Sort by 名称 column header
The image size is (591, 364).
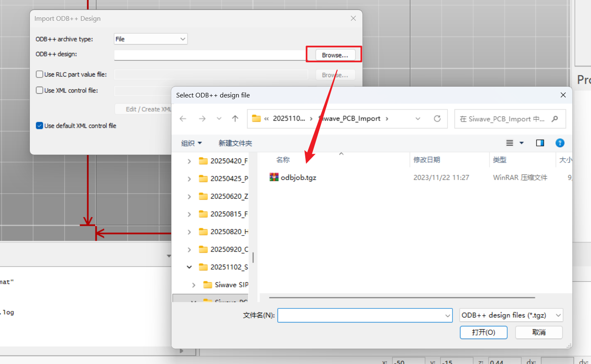(x=283, y=160)
